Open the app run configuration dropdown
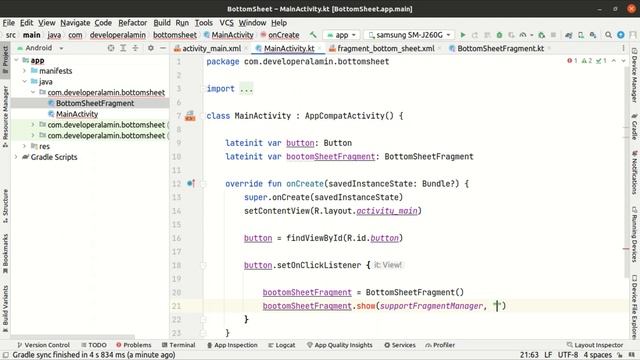The width and height of the screenshot is (640, 360). coord(342,35)
